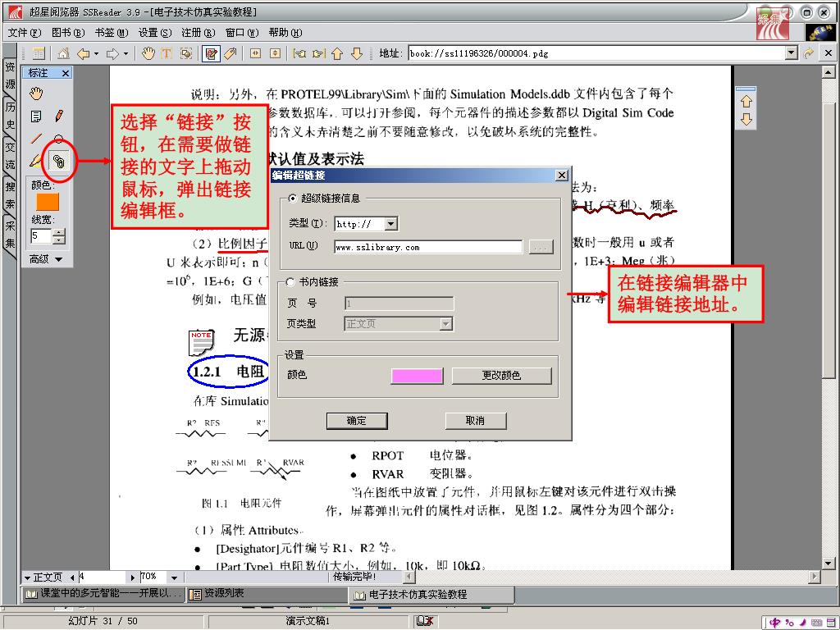Go to previous page with up arrow
840x630 pixels.
click(337, 53)
